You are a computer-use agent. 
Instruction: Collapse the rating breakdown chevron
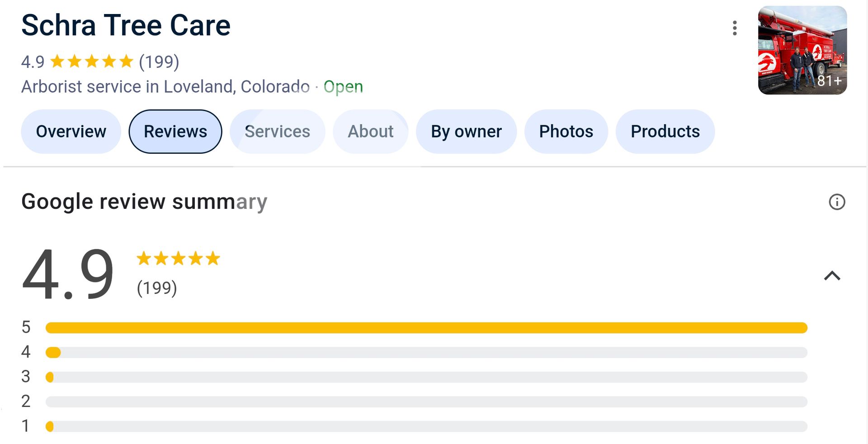(x=832, y=276)
